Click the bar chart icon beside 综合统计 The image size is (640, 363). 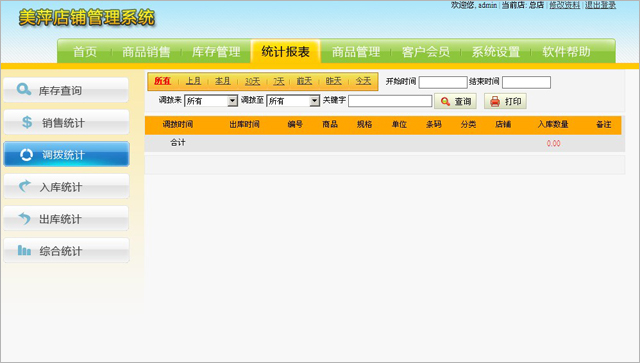tap(24, 250)
